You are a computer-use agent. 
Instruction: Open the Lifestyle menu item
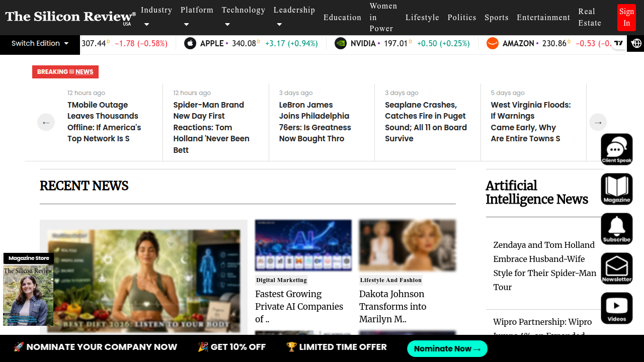click(x=422, y=17)
